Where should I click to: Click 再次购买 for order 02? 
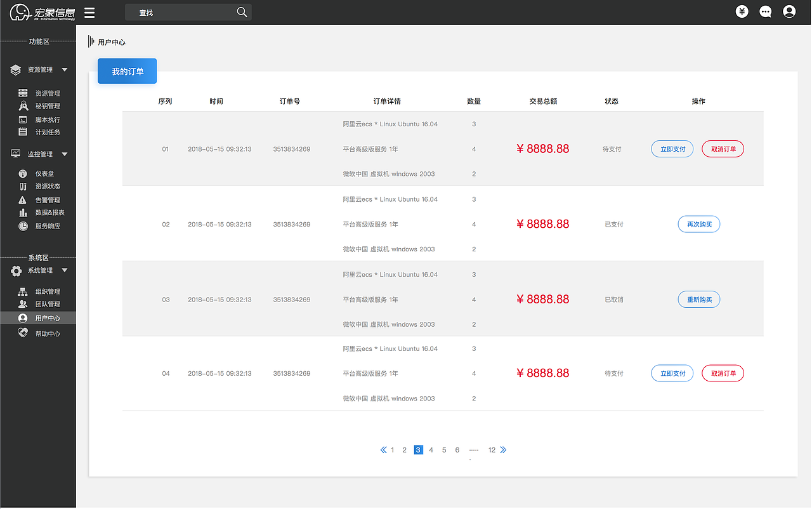click(x=699, y=224)
